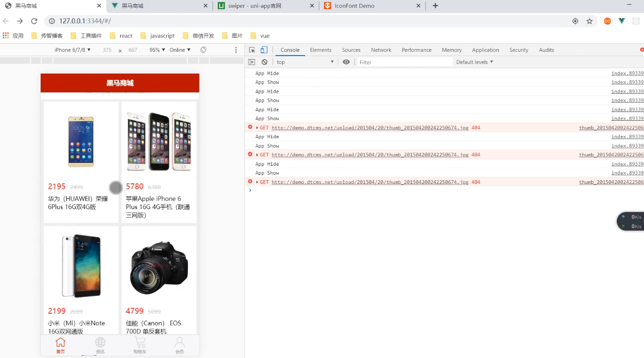Image resolution: width=644 pixels, height=358 pixels.
Task: Go back with the browser back arrow
Action: (x=6, y=21)
